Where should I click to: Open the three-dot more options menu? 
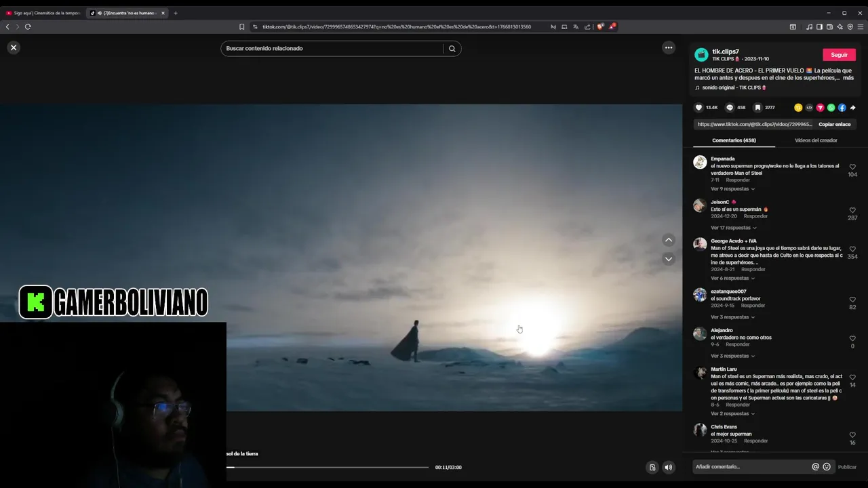click(x=669, y=47)
